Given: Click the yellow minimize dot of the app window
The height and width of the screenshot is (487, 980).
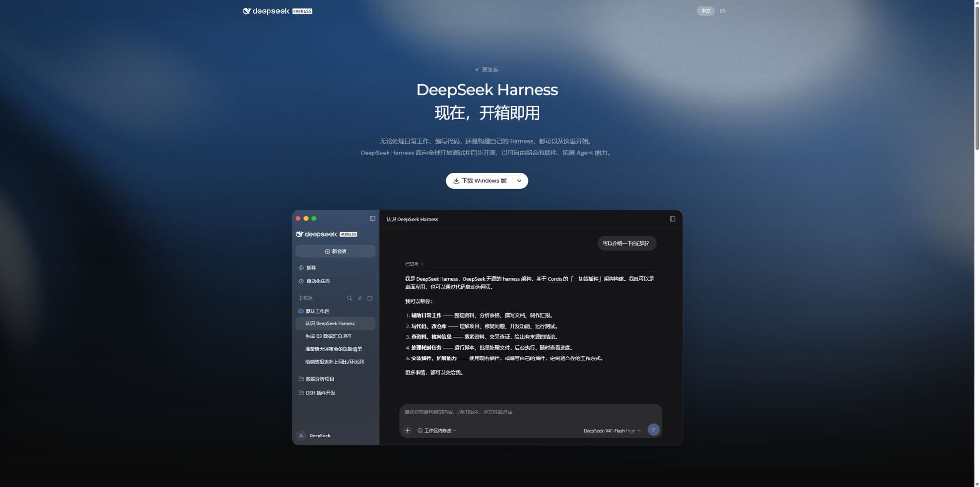Looking at the screenshot, I should click(306, 218).
